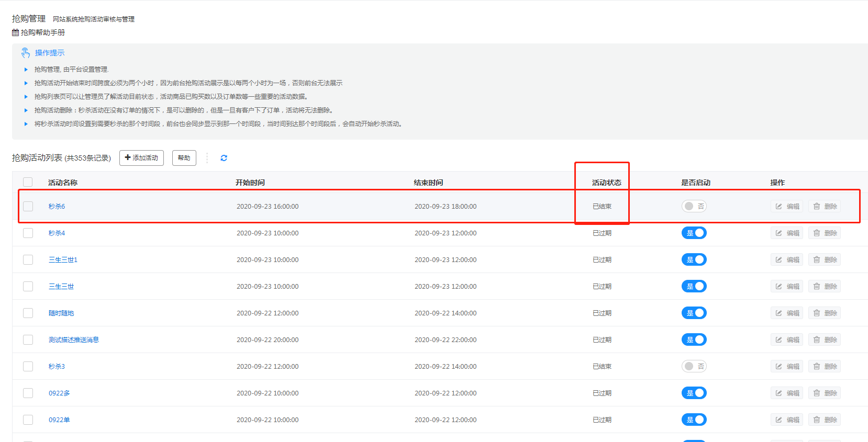Click the refresh icon beside the help button
This screenshot has height=442, width=868.
pyautogui.click(x=224, y=158)
